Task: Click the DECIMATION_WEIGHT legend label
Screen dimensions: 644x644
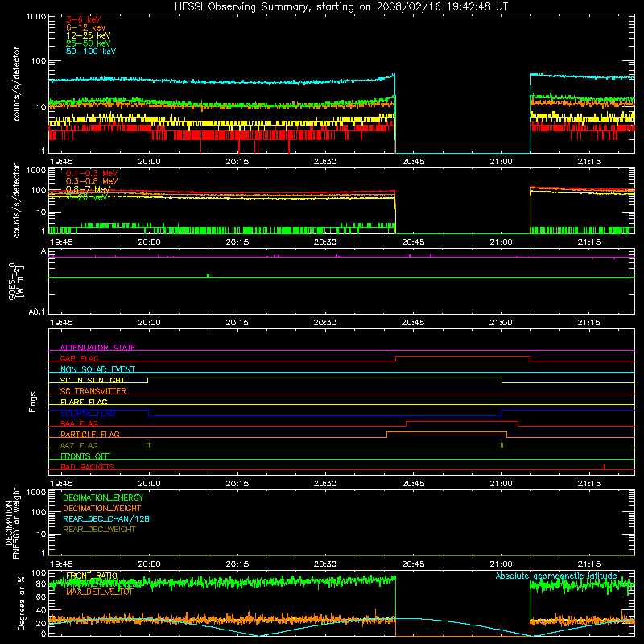Action: 102,508
